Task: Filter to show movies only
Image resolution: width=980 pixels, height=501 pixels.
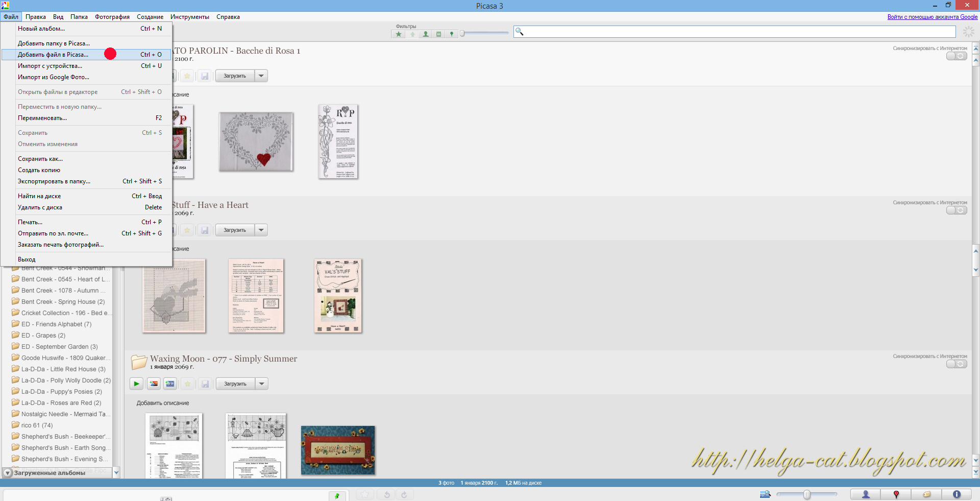Action: (438, 34)
